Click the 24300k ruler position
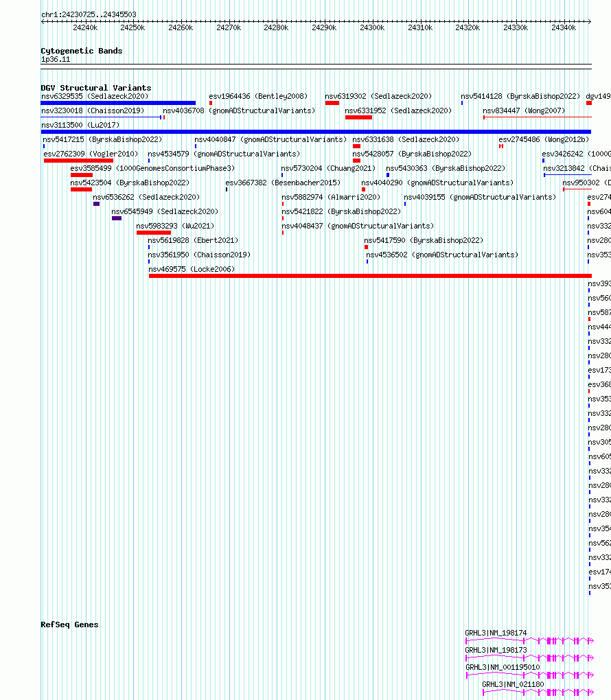Image resolution: width=611 pixels, height=700 pixels. pyautogui.click(x=372, y=27)
